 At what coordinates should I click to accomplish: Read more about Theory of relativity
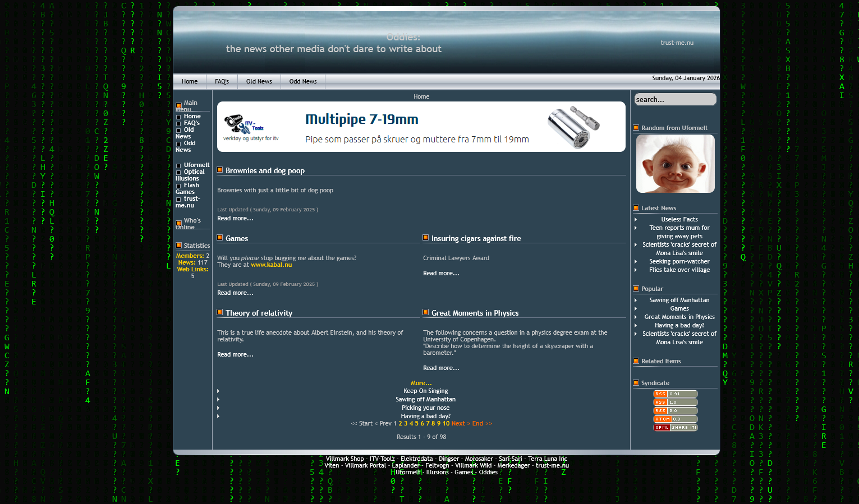(235, 355)
